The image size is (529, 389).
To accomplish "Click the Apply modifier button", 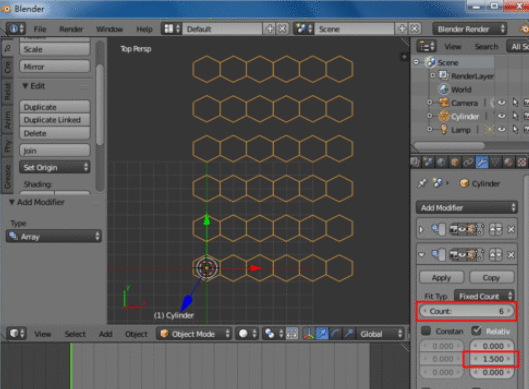I will coord(442,278).
